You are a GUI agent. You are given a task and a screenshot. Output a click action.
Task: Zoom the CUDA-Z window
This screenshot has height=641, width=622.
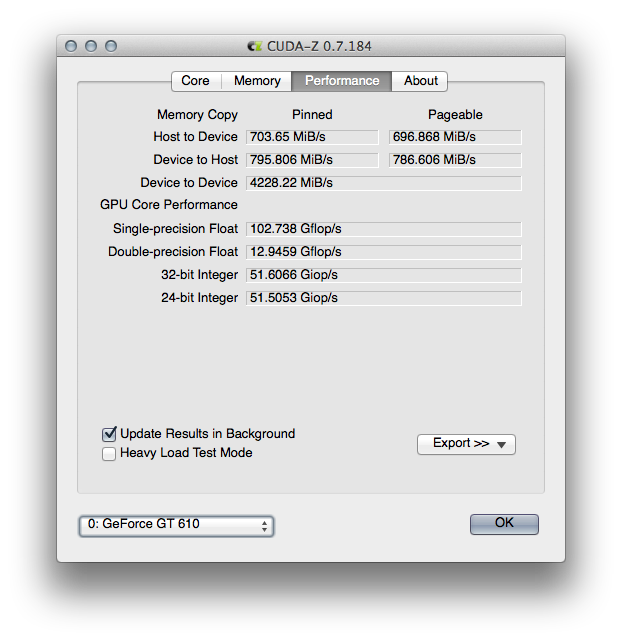click(111, 46)
